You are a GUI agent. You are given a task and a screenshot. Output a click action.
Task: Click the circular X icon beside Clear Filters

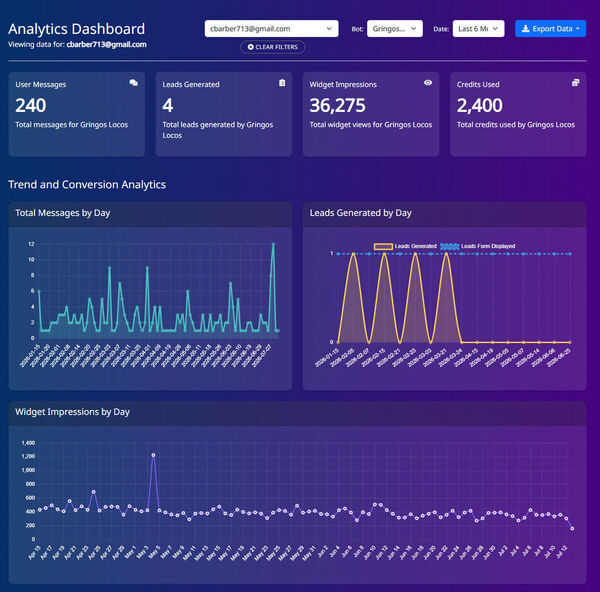pos(251,47)
